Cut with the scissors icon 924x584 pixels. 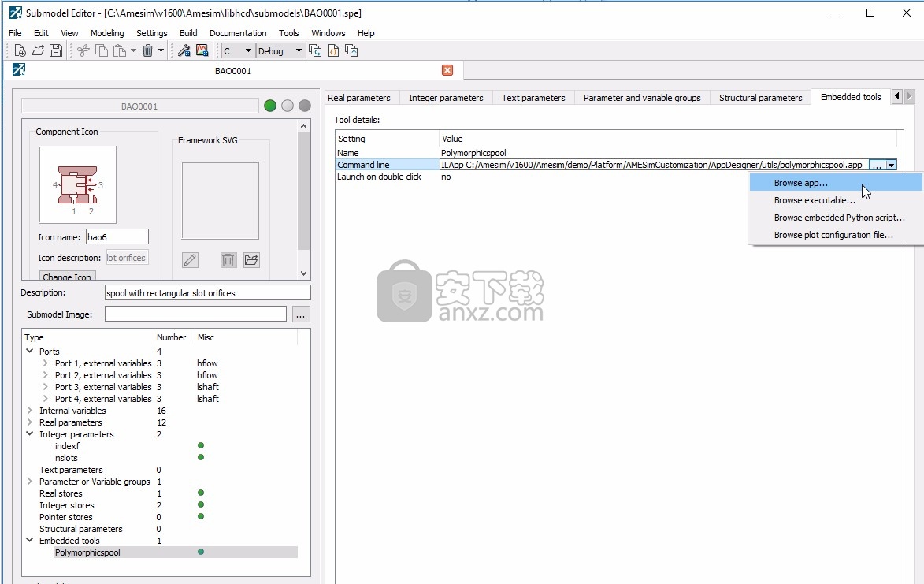pos(83,50)
